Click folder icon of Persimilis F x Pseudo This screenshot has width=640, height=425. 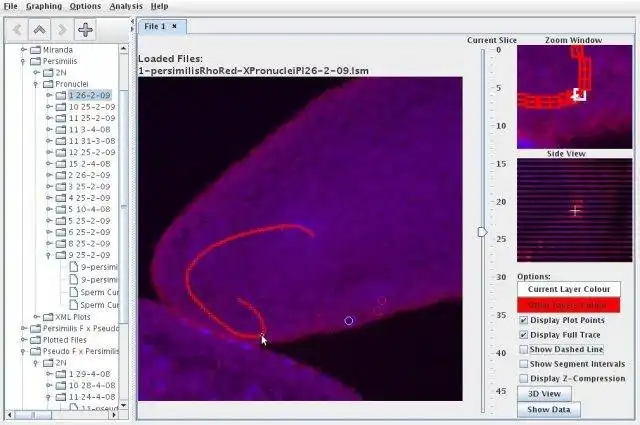click(36, 328)
